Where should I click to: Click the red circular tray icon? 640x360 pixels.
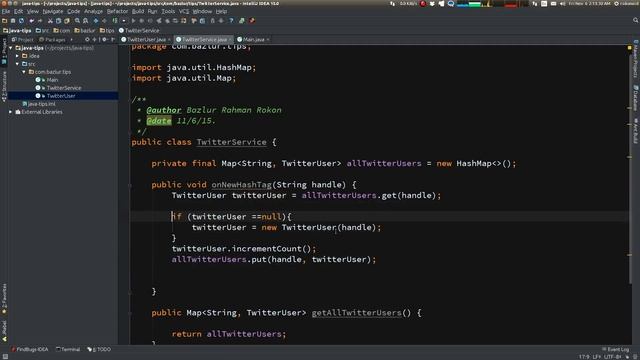pyautogui.click(x=423, y=4)
